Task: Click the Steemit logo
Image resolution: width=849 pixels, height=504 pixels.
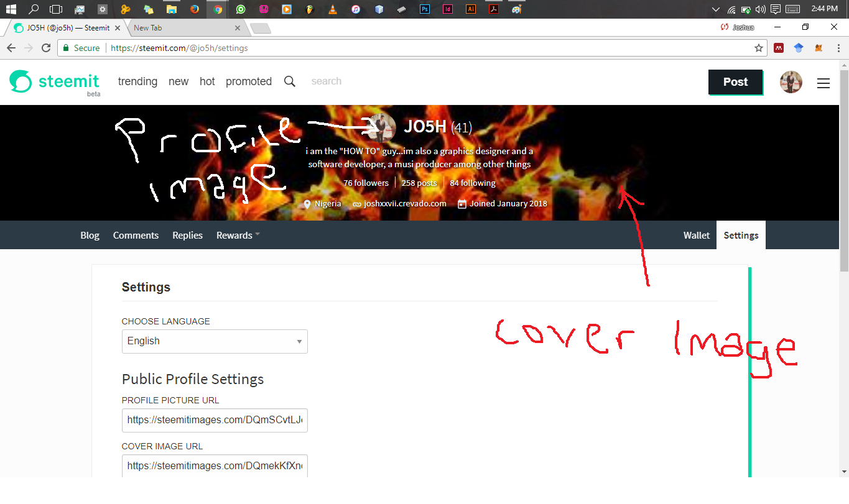Action: click(x=55, y=82)
